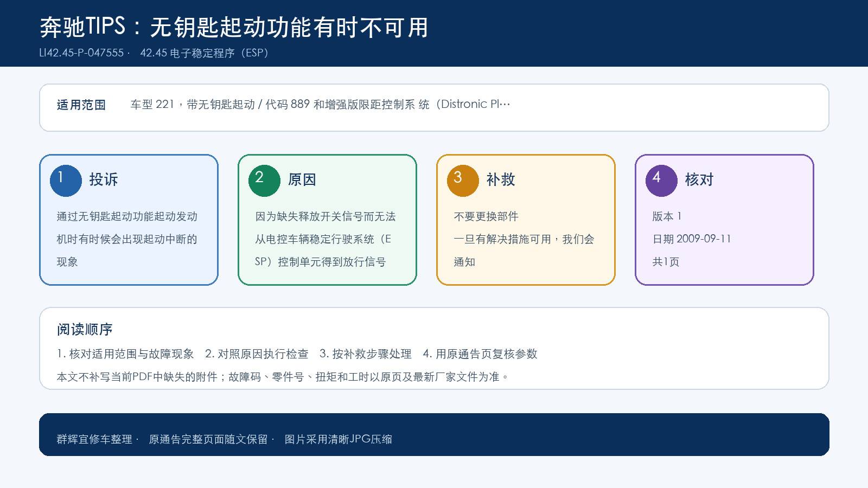Viewport: 868px width, 488px height.
Task: Click the blue number 1 circle
Action: pos(66,181)
